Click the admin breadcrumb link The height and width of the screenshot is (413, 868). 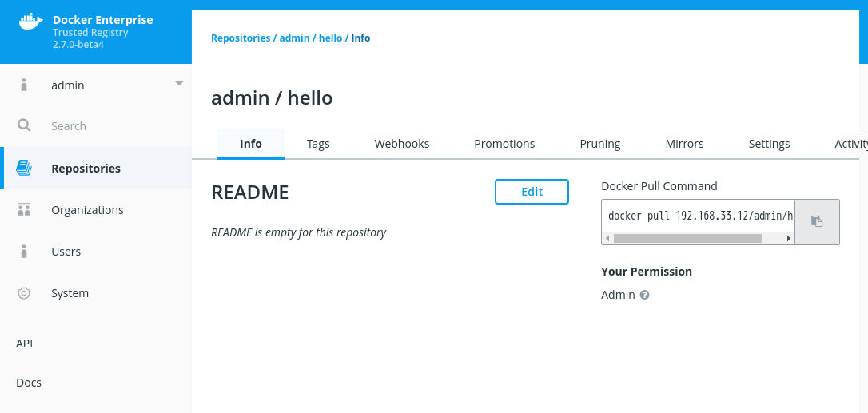coord(294,38)
